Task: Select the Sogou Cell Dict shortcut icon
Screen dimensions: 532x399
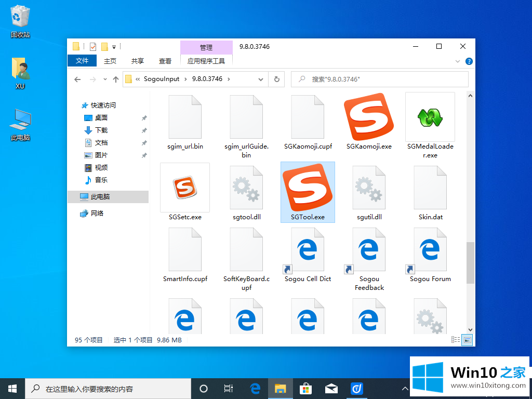Action: (x=304, y=250)
